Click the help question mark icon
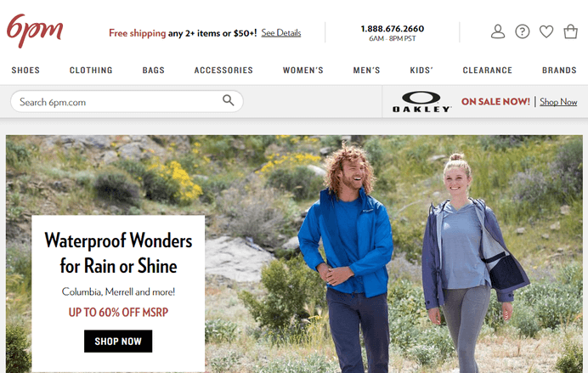Image resolution: width=588 pixels, height=373 pixels. 523,31
